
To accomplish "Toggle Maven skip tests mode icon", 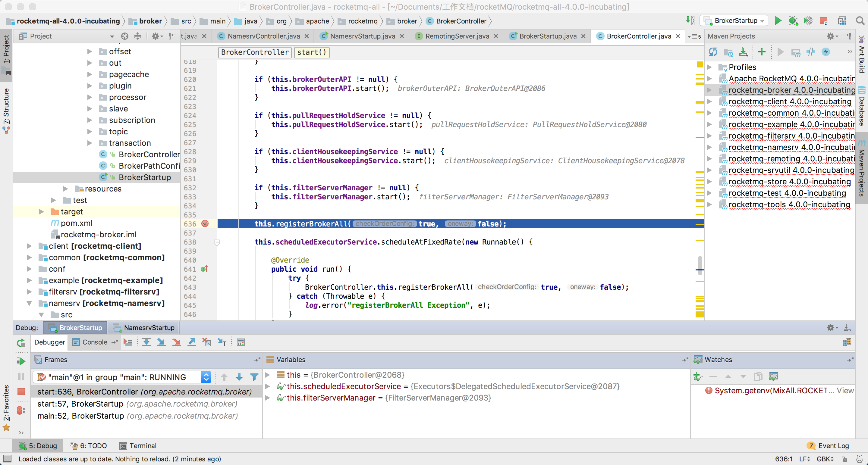I will tap(826, 52).
